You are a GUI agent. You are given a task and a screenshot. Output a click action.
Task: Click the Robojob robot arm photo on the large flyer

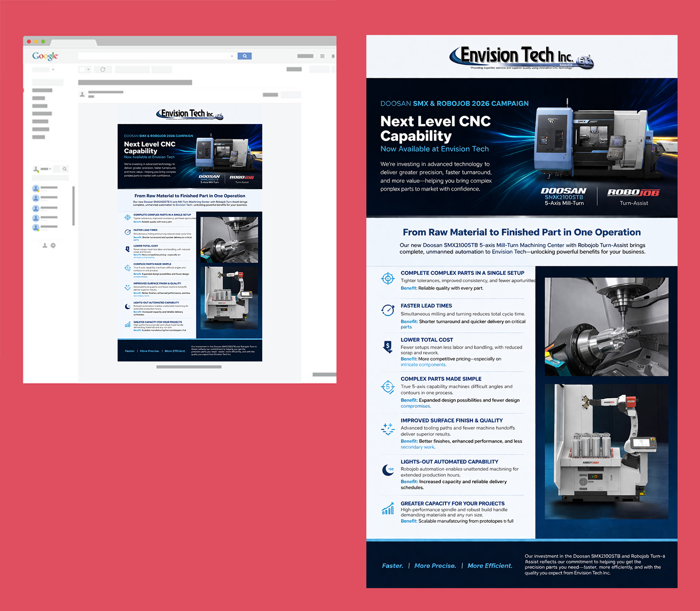tap(607, 451)
